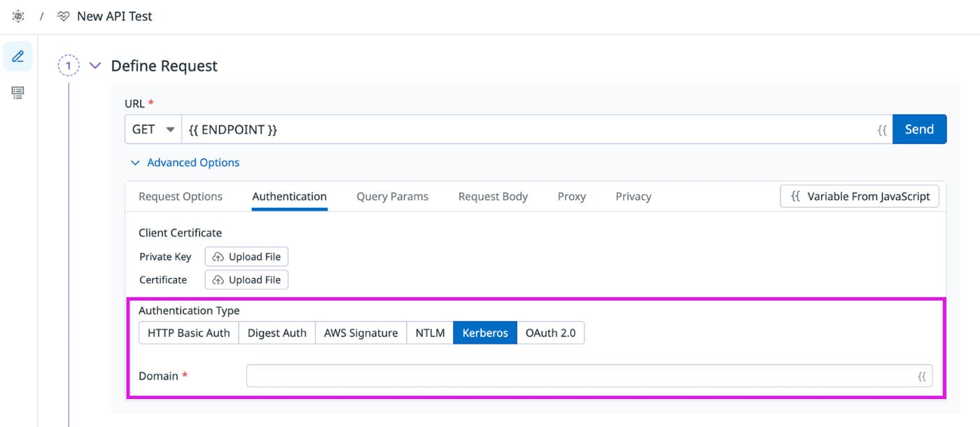This screenshot has width=980, height=427.
Task: Click the API test heart icon near title
Action: click(x=64, y=15)
